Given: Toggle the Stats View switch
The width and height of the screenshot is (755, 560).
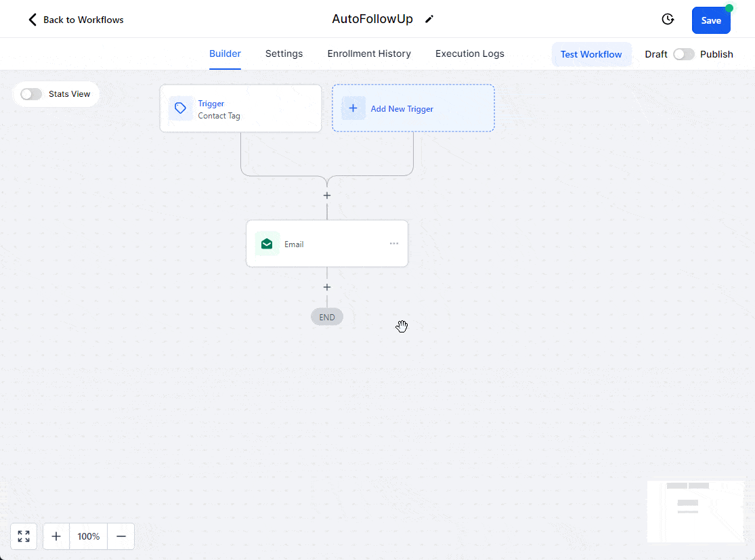Looking at the screenshot, I should click(31, 94).
